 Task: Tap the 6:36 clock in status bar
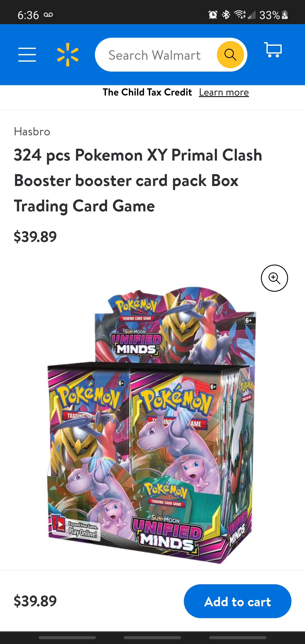point(28,15)
